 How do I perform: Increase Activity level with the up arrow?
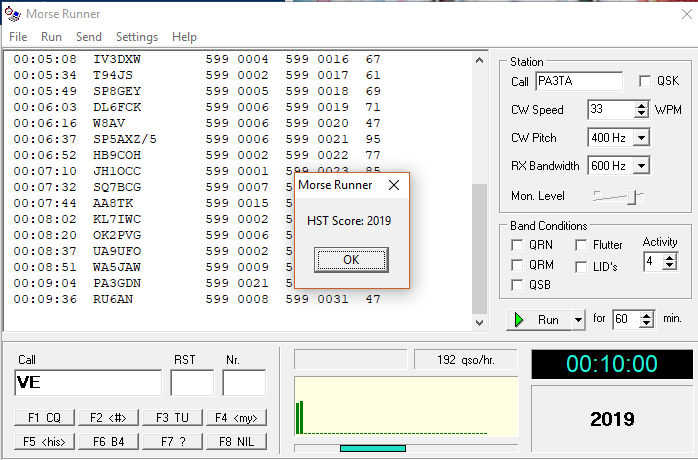[669, 258]
